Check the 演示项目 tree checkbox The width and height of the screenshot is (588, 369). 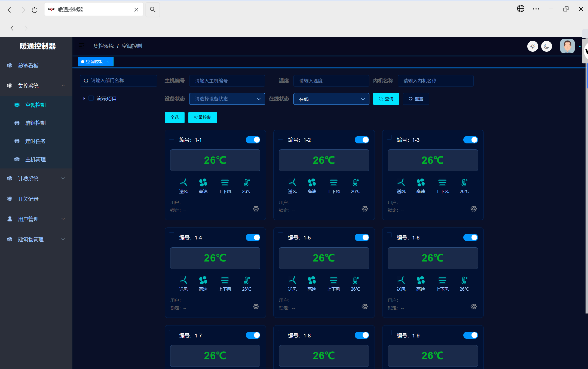tap(91, 98)
